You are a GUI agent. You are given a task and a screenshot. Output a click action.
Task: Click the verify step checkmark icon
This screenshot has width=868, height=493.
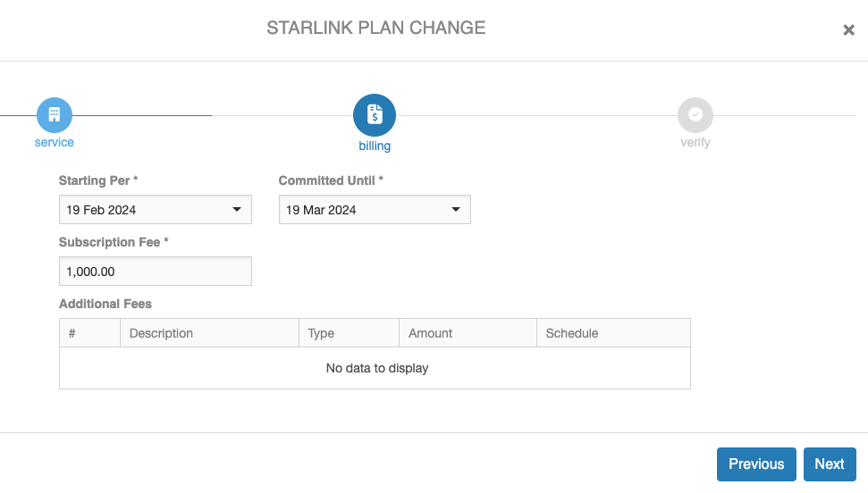[x=695, y=115]
